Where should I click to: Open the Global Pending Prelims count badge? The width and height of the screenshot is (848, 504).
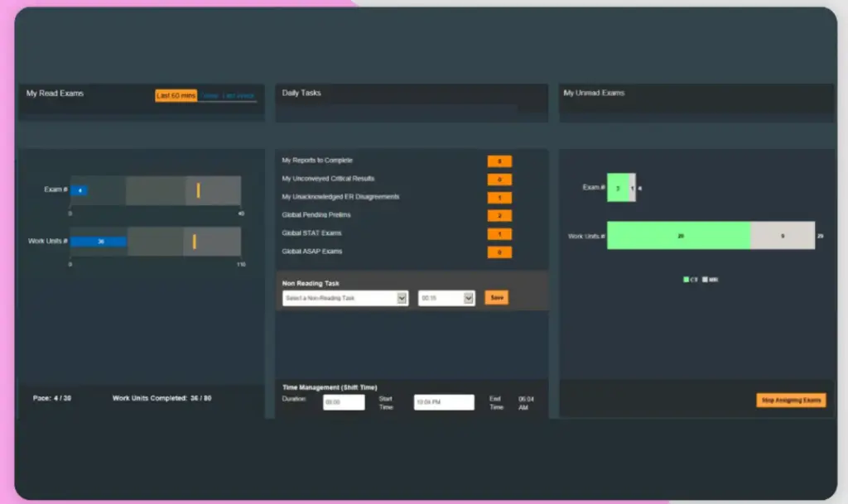[x=499, y=215]
